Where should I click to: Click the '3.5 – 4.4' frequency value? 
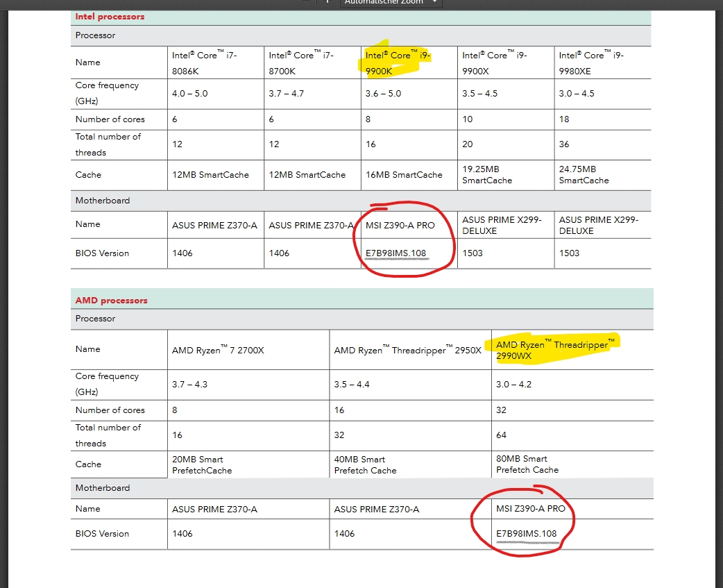[351, 385]
